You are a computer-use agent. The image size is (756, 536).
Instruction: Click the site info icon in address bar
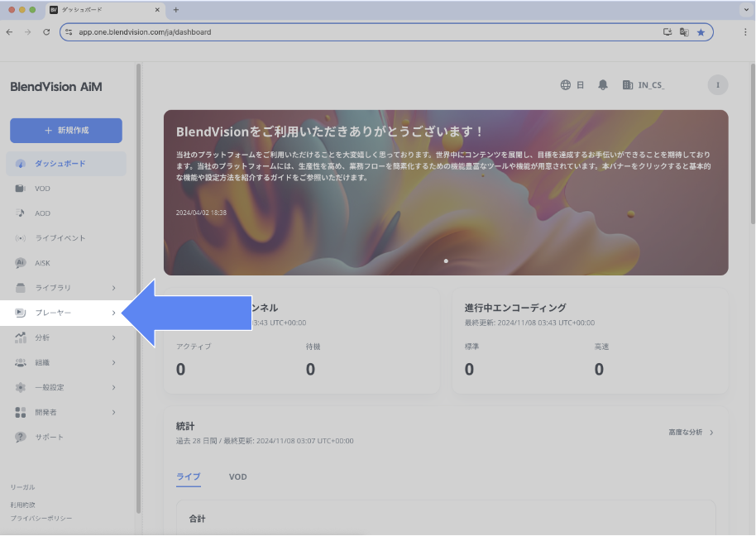(69, 32)
